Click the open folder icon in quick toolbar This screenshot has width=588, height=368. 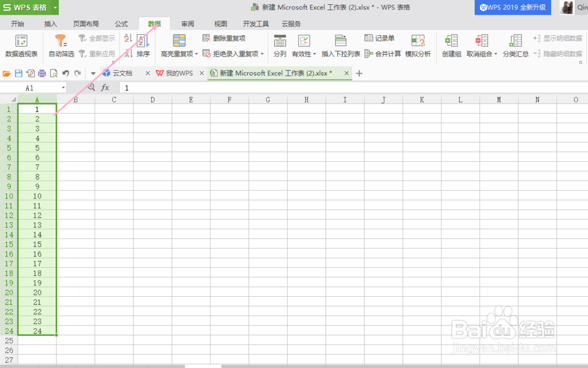point(6,73)
